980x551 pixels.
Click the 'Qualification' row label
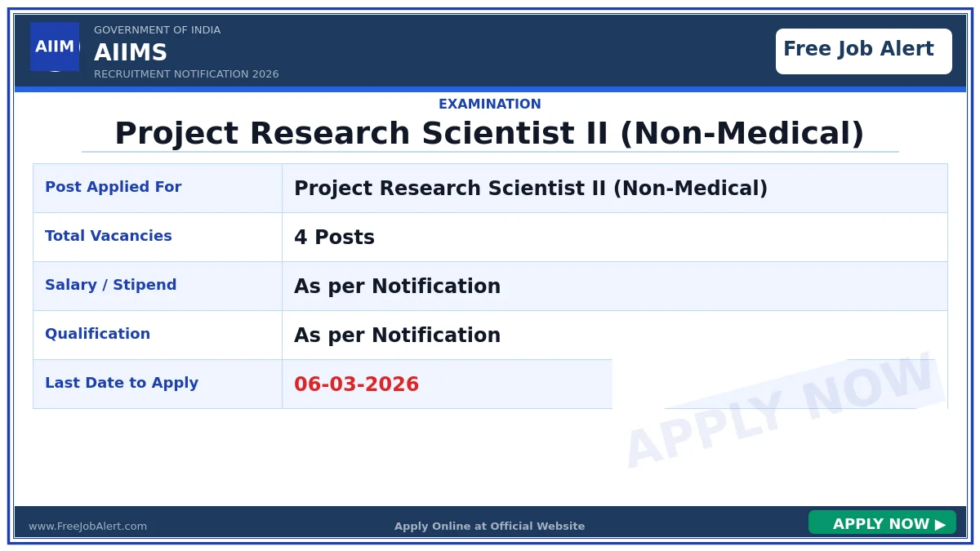click(x=97, y=334)
